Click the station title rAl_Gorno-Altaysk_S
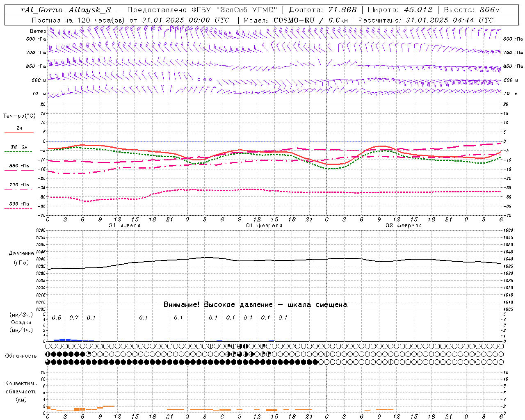 [66, 10]
